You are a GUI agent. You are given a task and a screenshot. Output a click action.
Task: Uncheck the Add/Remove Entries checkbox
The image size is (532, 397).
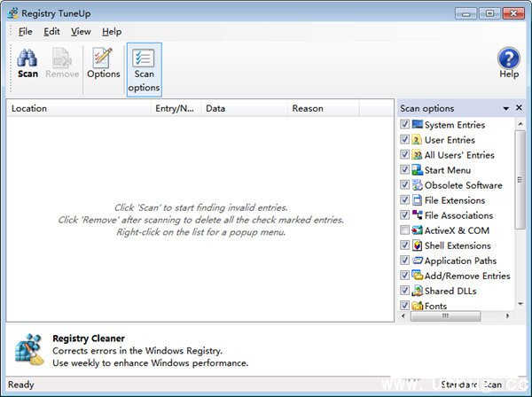(x=404, y=275)
